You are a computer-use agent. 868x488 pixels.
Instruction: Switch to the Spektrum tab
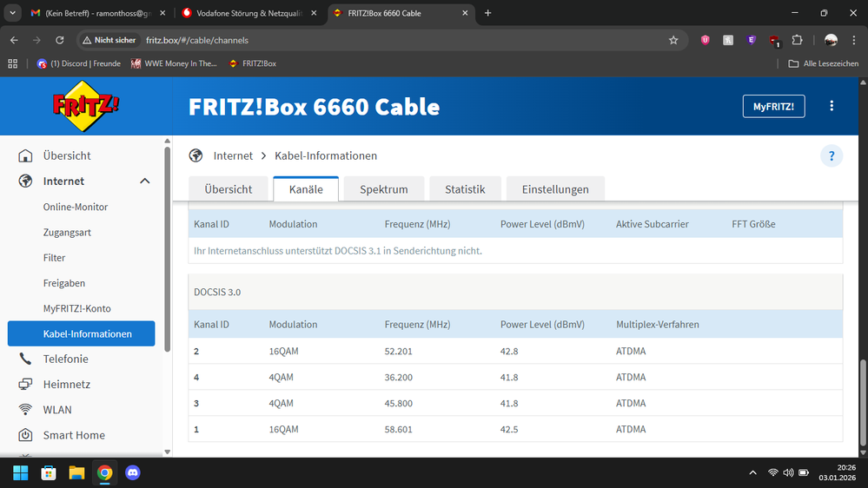(384, 189)
